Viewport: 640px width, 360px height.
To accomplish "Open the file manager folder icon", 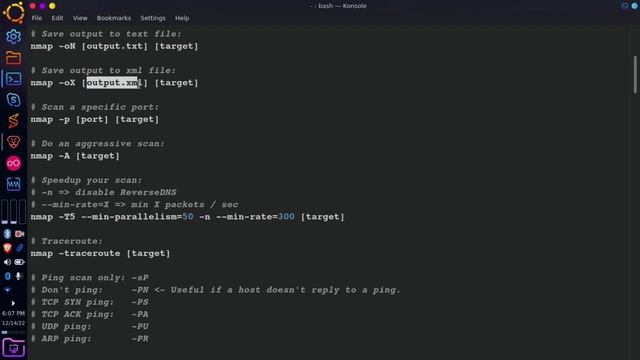I will pos(13,58).
